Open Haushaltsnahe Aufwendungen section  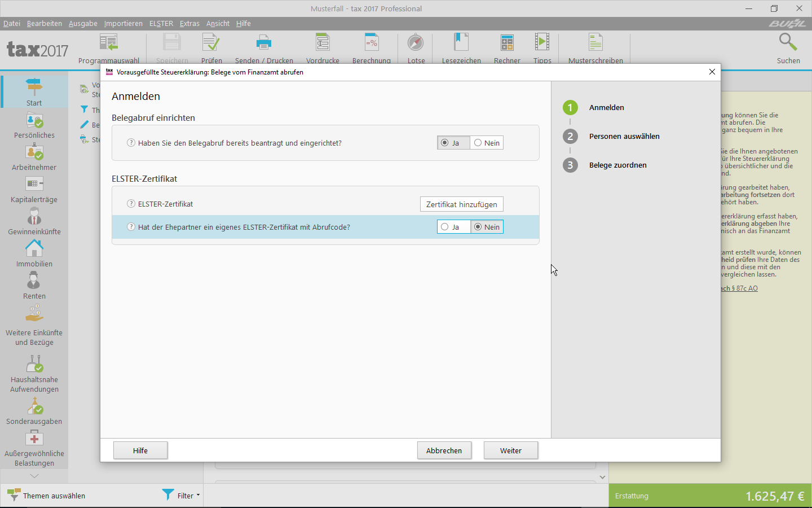coord(34,373)
